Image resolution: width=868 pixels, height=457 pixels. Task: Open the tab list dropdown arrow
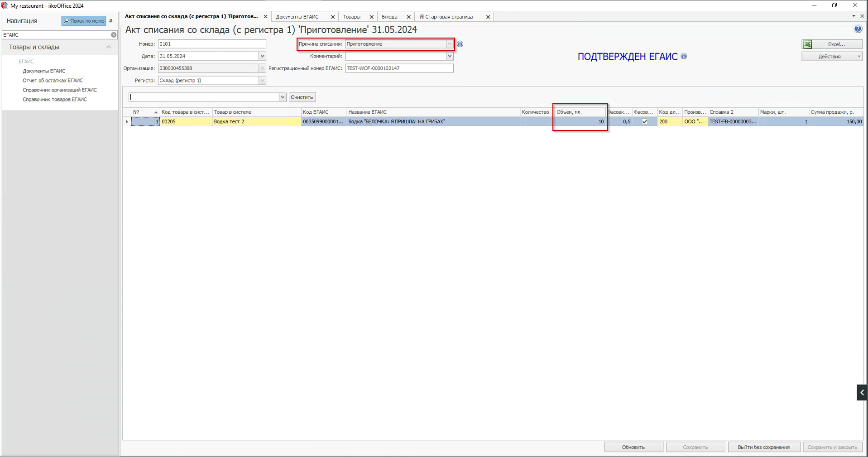(854, 16)
